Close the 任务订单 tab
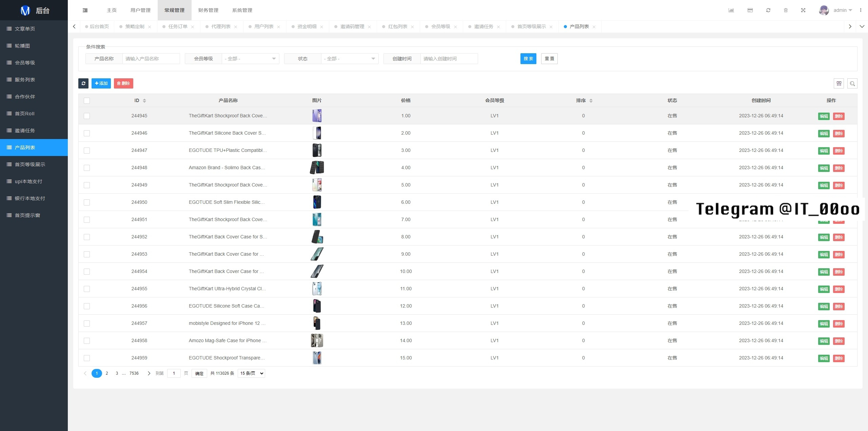The height and width of the screenshot is (431, 868). (193, 27)
